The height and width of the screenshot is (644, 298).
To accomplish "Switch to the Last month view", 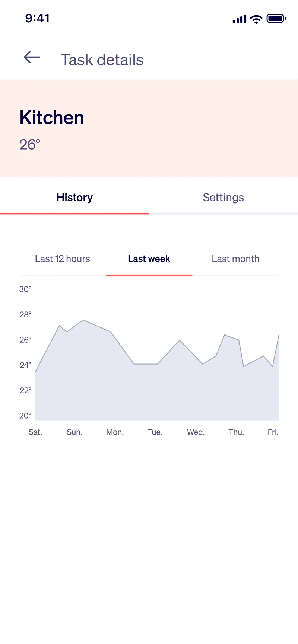I will [x=235, y=259].
